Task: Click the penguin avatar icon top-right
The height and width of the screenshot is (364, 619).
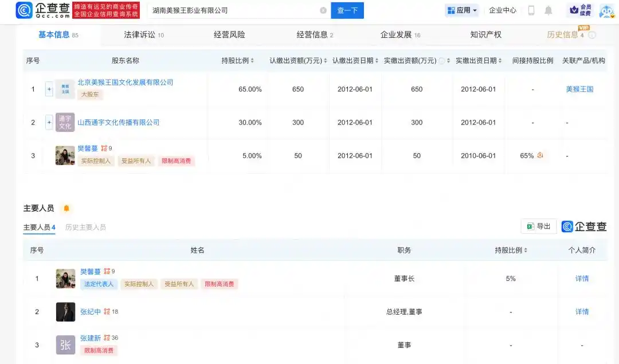Action: tap(606, 10)
